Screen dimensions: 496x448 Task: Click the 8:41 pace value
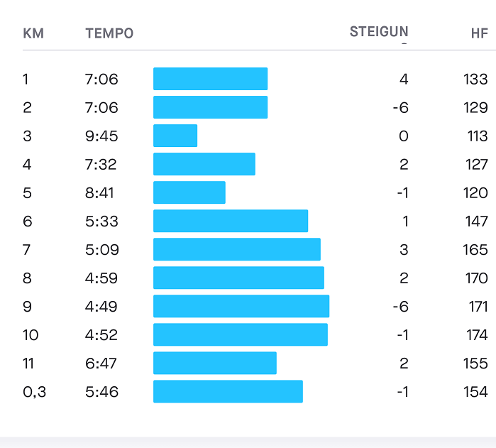coord(100,192)
